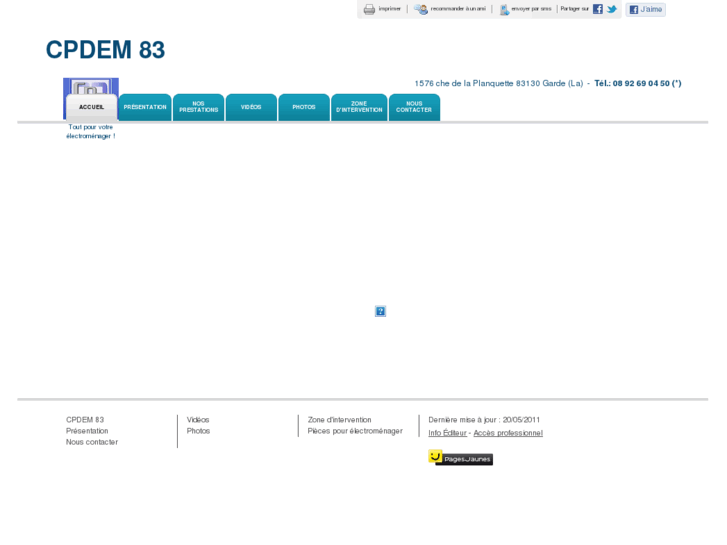
Task: Click the thumbnail image above Accueil tab
Action: (x=91, y=86)
